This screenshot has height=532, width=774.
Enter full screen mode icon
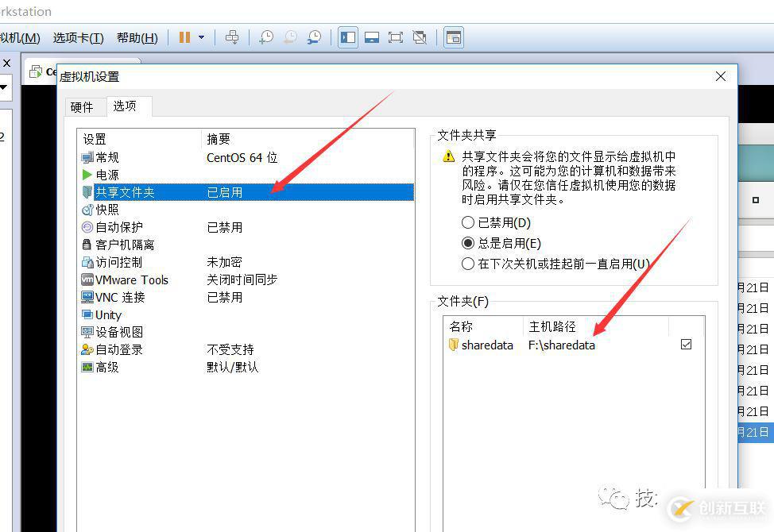[396, 37]
